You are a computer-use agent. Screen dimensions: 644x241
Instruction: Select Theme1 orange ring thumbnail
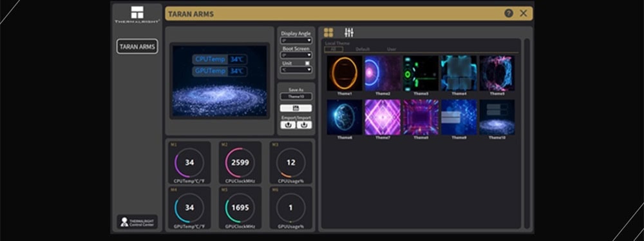(x=345, y=73)
